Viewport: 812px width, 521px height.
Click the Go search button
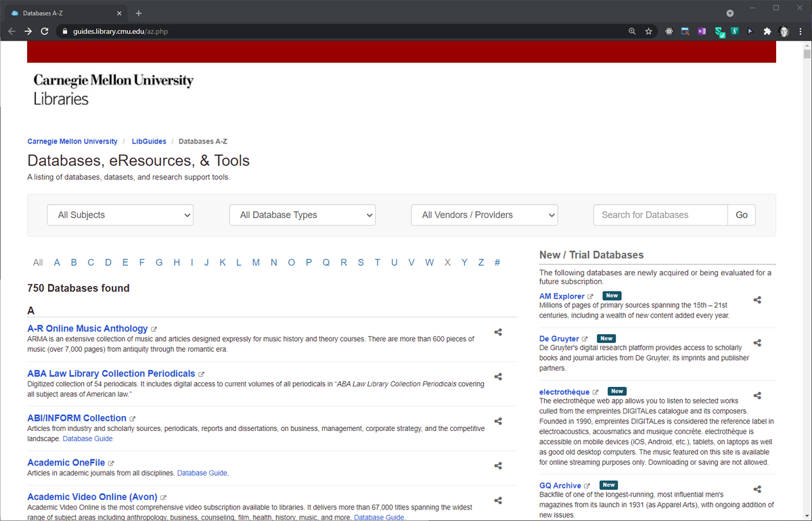742,215
